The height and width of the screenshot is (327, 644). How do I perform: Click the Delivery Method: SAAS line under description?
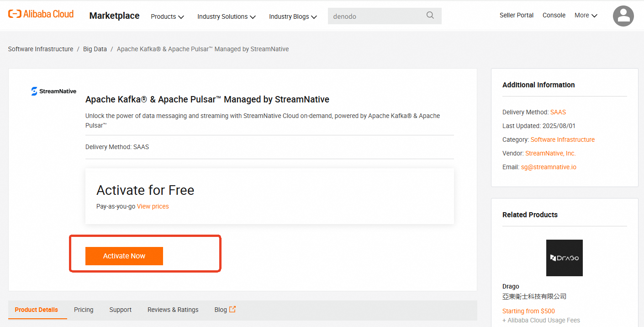(x=117, y=147)
